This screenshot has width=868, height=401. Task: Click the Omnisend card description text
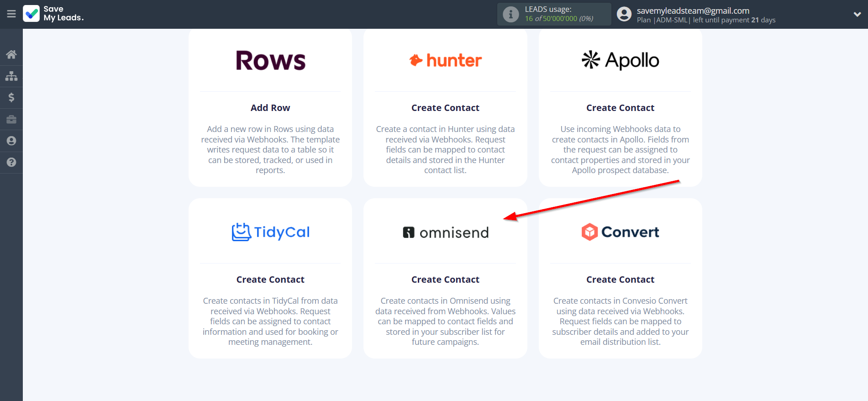(x=445, y=322)
